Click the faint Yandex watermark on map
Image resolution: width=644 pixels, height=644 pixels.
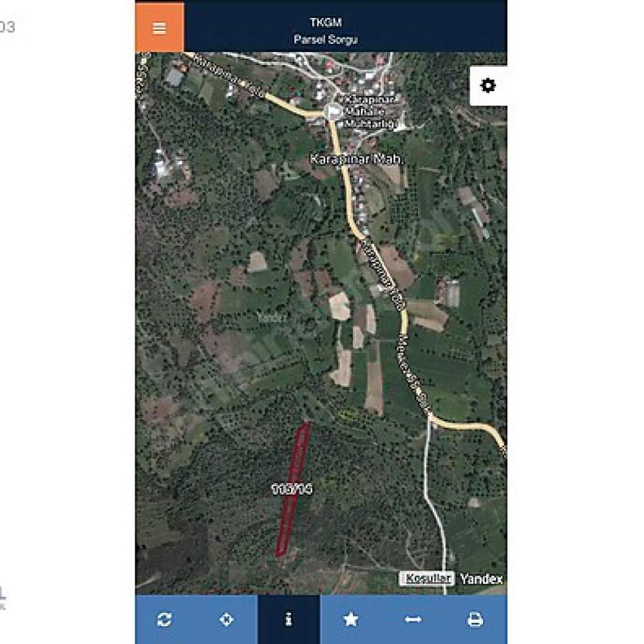click(272, 317)
